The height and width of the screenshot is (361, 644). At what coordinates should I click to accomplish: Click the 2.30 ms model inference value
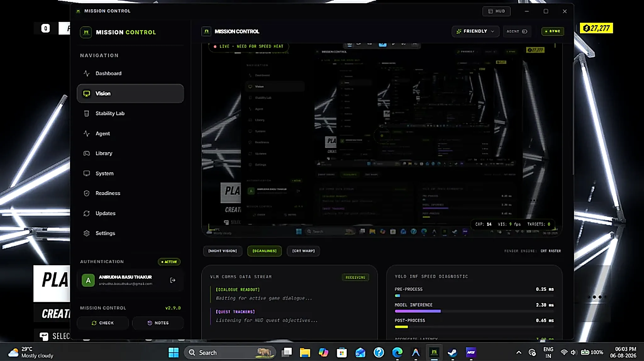click(545, 305)
